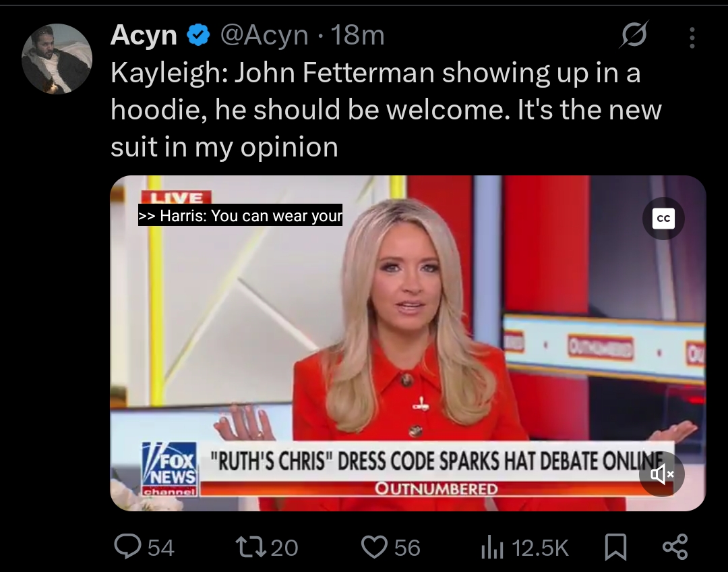Share the post via share icon
Screen dimensions: 728x572
[x=675, y=546]
